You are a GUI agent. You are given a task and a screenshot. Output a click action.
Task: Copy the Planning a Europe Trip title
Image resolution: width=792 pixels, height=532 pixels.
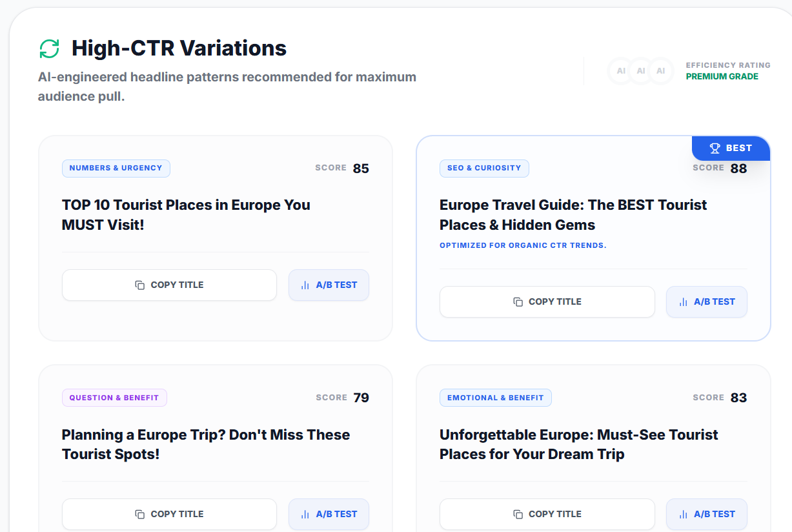point(169,514)
